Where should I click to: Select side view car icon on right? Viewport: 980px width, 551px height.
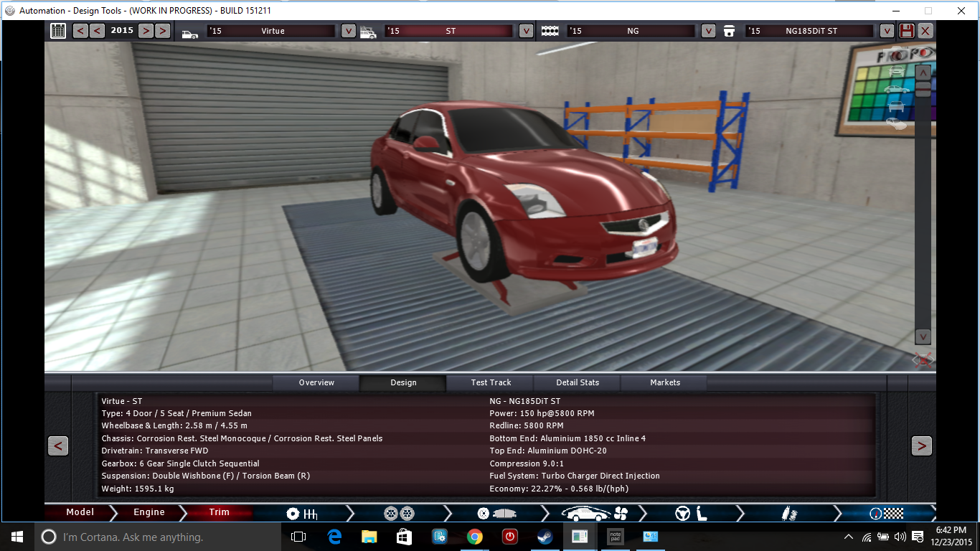click(x=896, y=89)
